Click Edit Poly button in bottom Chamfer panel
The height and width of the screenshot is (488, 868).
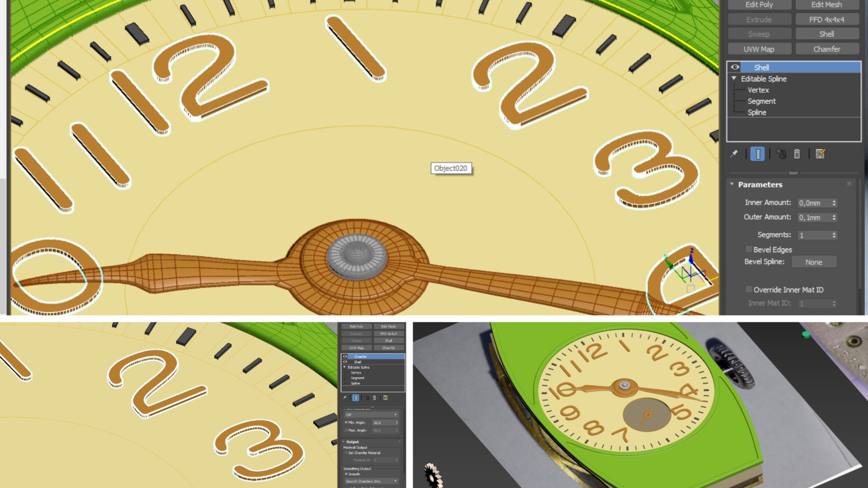click(356, 326)
